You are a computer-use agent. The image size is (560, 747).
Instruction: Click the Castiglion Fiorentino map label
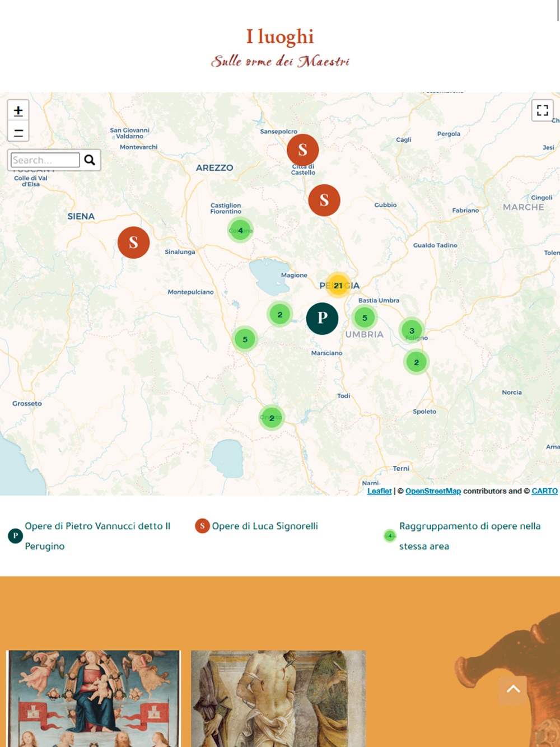[x=226, y=208]
